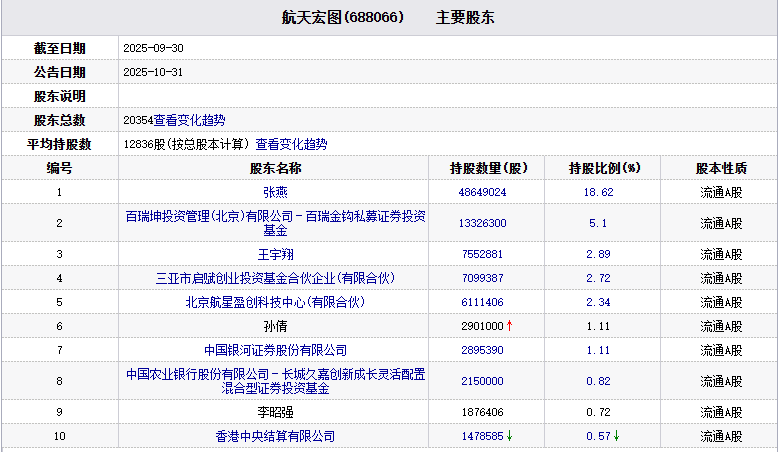This screenshot has width=779, height=452.
Task: Click the share count 48649024
Action: click(x=482, y=192)
